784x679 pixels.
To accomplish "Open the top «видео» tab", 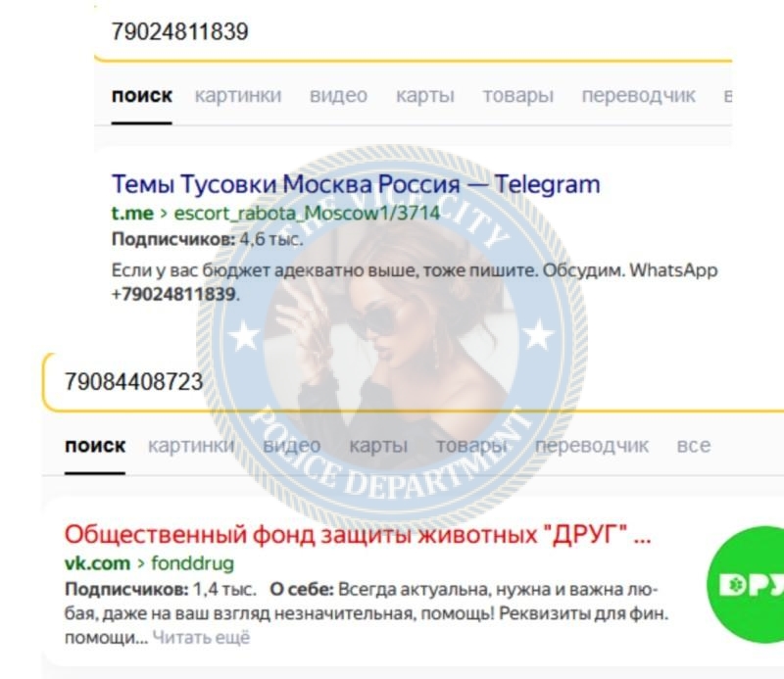I will tap(338, 95).
